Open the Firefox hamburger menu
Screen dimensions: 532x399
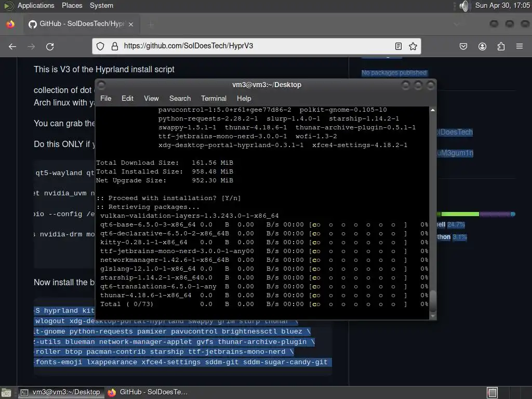520,46
